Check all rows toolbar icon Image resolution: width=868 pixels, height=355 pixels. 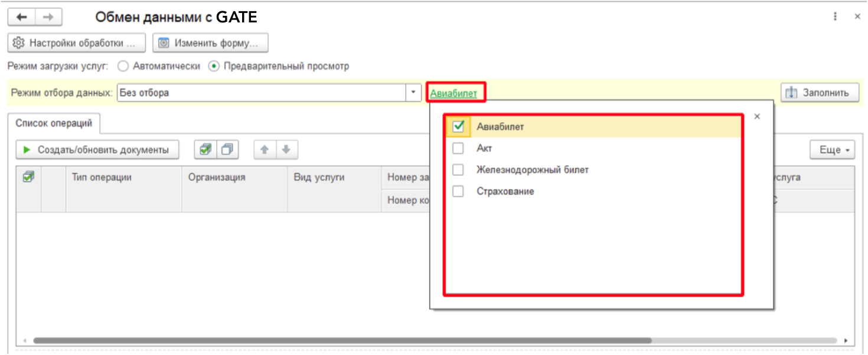(205, 150)
